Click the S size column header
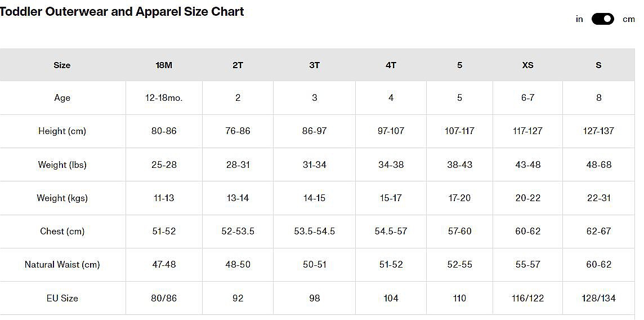This screenshot has height=320, width=644. coord(598,65)
